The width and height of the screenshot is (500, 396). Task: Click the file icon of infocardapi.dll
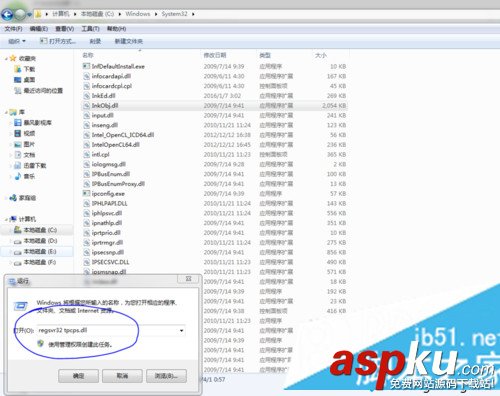(x=86, y=76)
